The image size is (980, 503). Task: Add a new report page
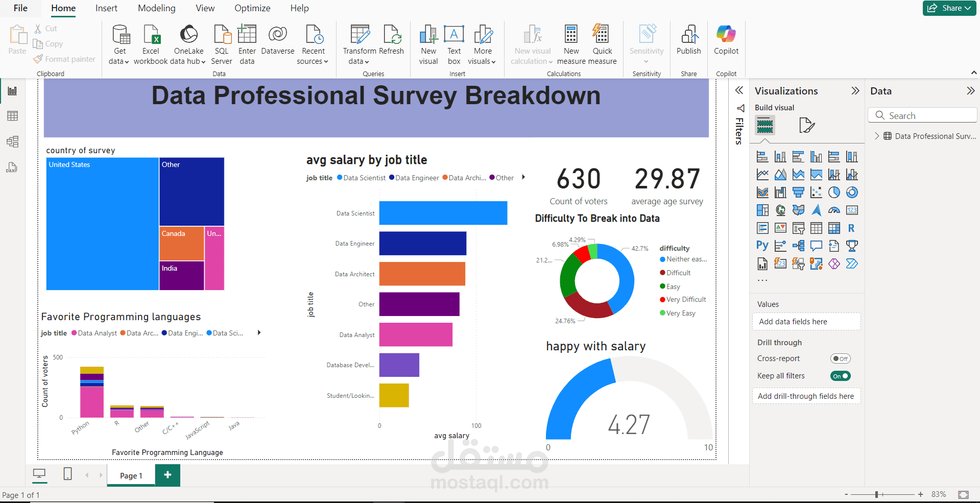168,475
